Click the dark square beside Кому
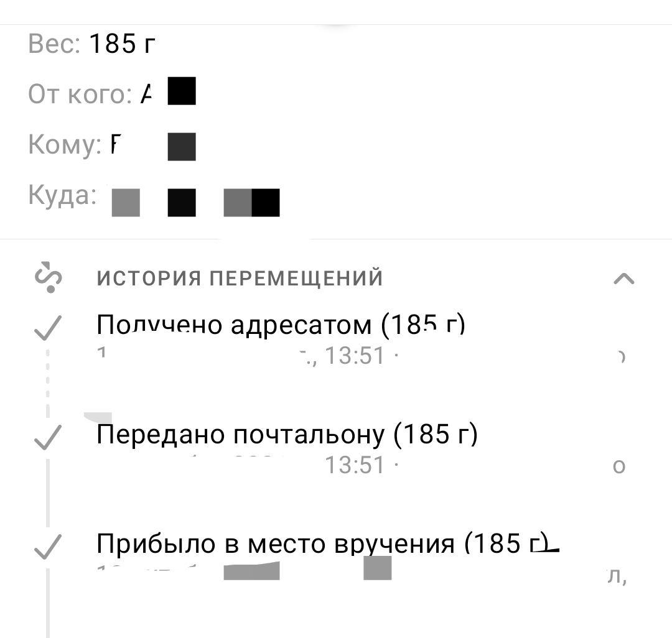Image resolution: width=672 pixels, height=638 pixels. click(x=182, y=147)
